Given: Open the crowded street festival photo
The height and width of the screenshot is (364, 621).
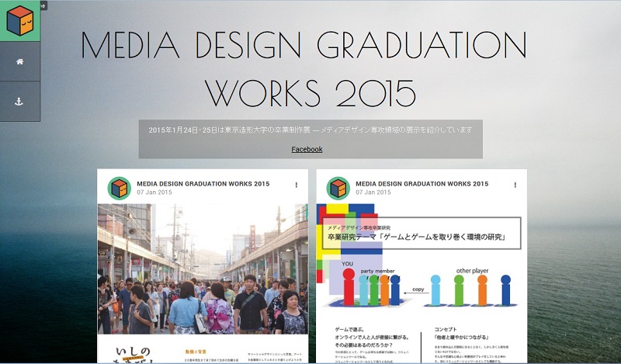Looking at the screenshot, I should point(203,269).
